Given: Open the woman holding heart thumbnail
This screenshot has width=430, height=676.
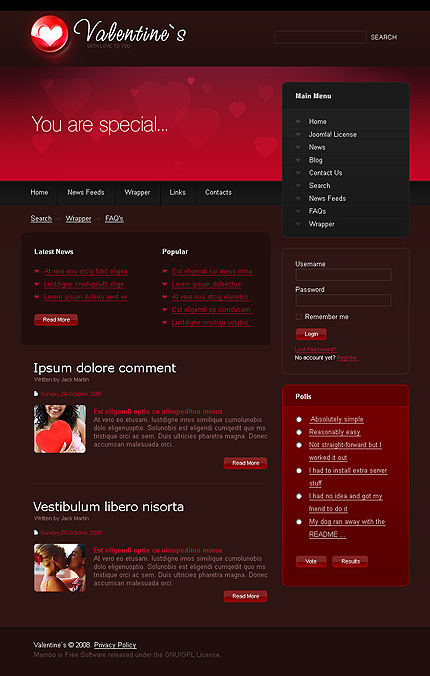Looking at the screenshot, I should [60, 429].
